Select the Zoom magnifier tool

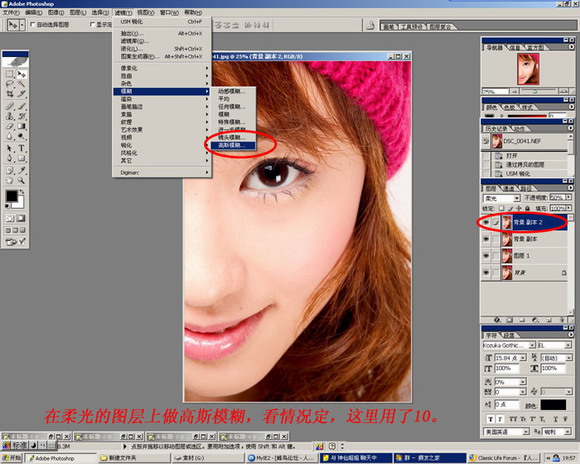coord(21,181)
